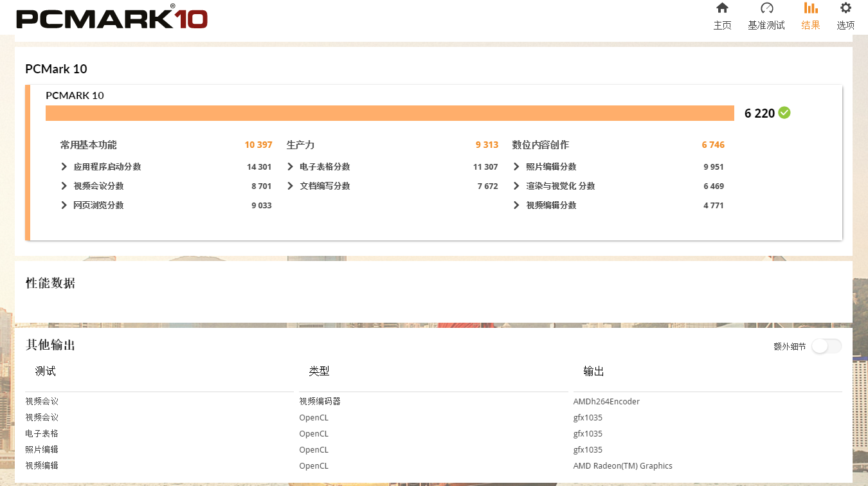The height and width of the screenshot is (486, 868).
Task: Click the 输出 column header
Action: (593, 371)
